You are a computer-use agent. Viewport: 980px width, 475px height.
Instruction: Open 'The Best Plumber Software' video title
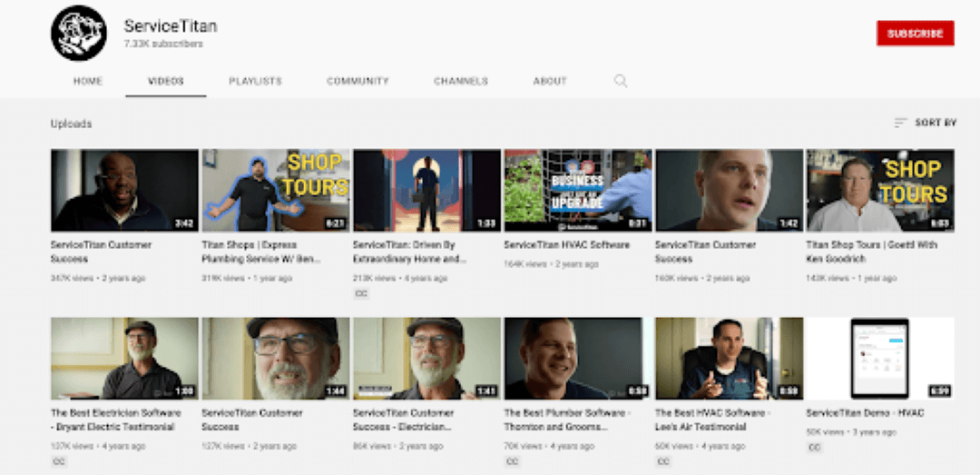click(566, 420)
